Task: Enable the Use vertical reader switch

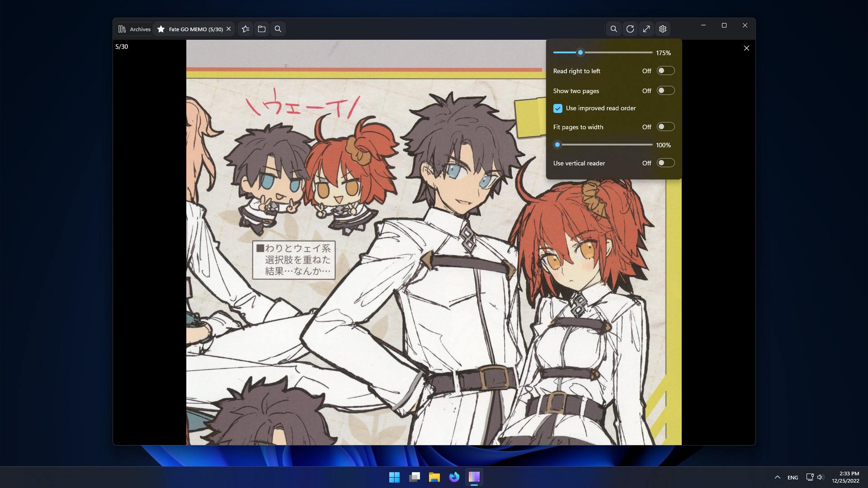Action: 665,163
